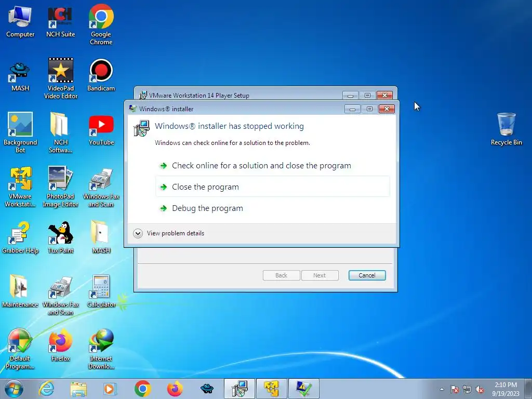
Task: Open the clock showing 2:10 PM
Action: 506,389
